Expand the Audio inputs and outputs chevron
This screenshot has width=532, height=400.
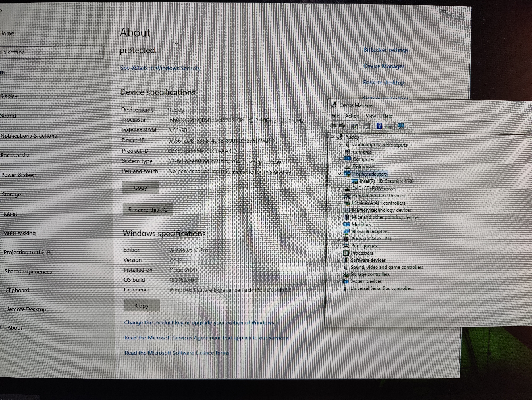[340, 145]
